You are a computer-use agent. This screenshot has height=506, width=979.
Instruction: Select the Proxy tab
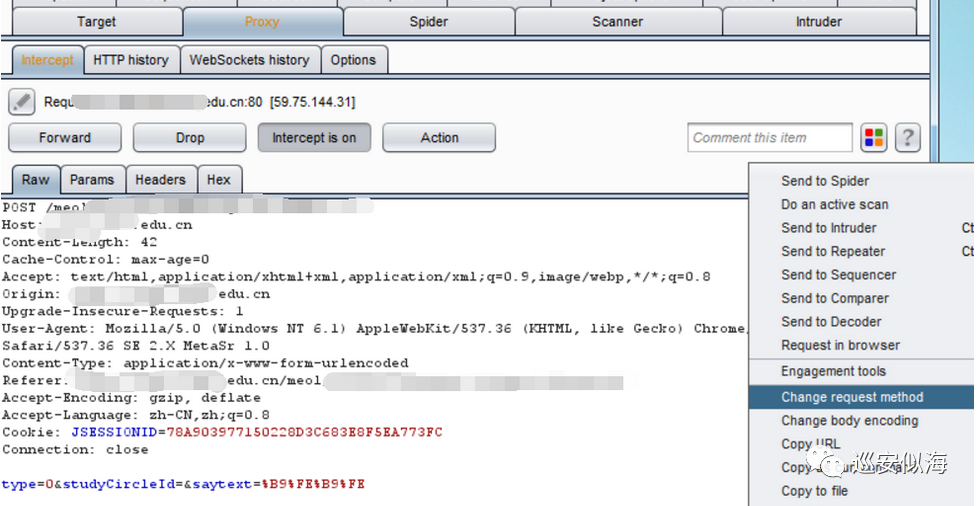click(262, 22)
